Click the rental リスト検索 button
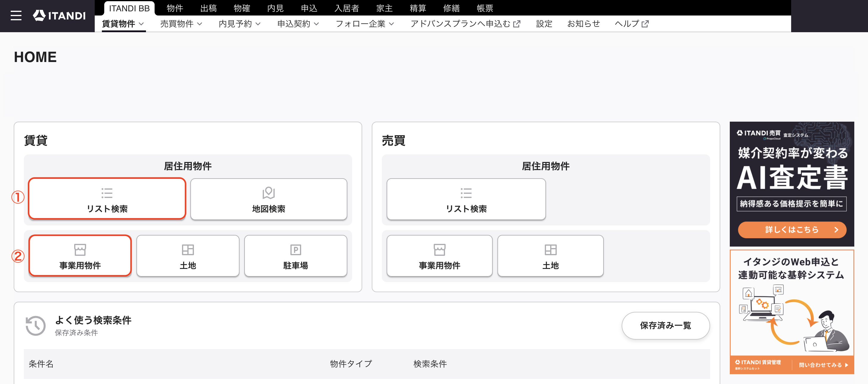The width and height of the screenshot is (868, 384). click(x=107, y=199)
